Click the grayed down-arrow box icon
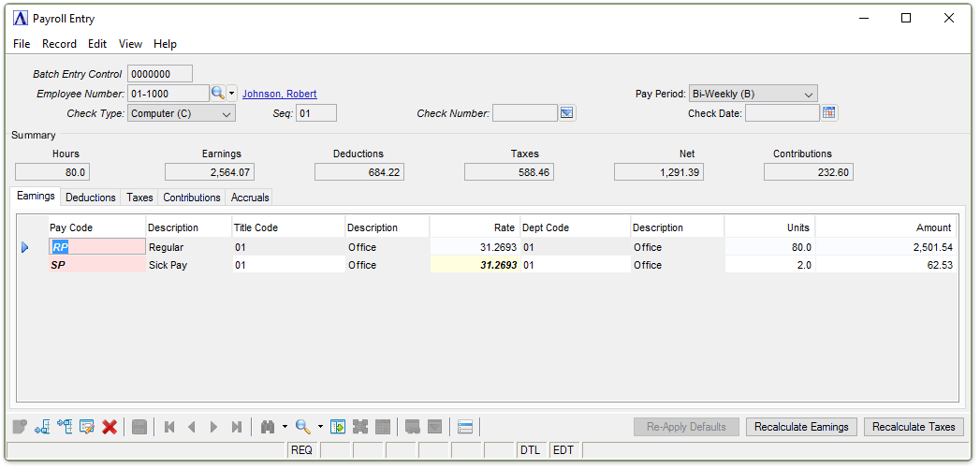This screenshot has height=469, width=980. tap(434, 427)
